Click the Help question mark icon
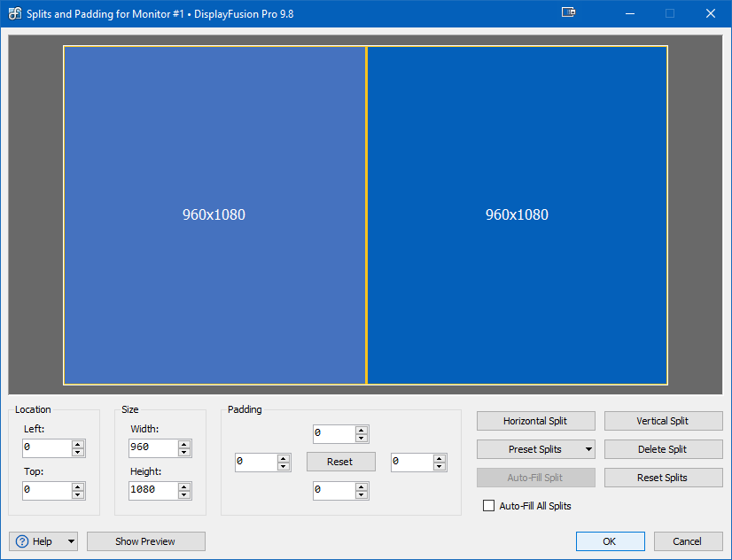This screenshot has width=732, height=560. (23, 541)
